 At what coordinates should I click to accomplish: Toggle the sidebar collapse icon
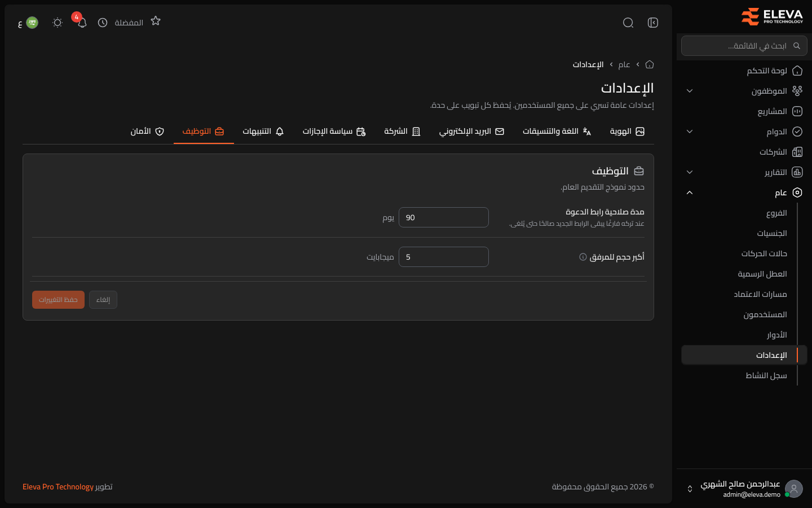click(x=653, y=23)
